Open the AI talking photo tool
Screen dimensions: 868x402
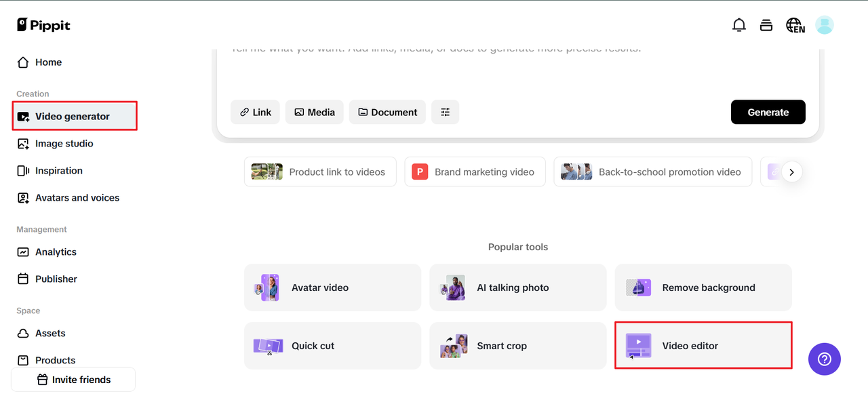pyautogui.click(x=518, y=287)
